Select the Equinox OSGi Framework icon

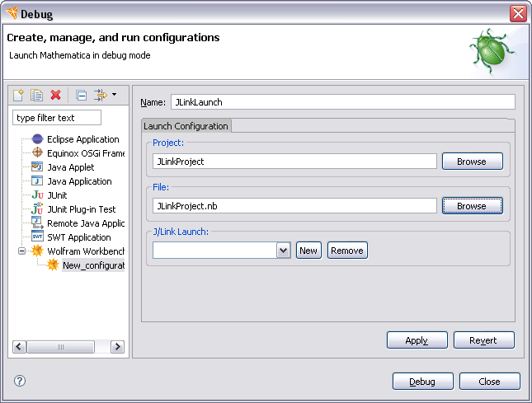point(37,152)
